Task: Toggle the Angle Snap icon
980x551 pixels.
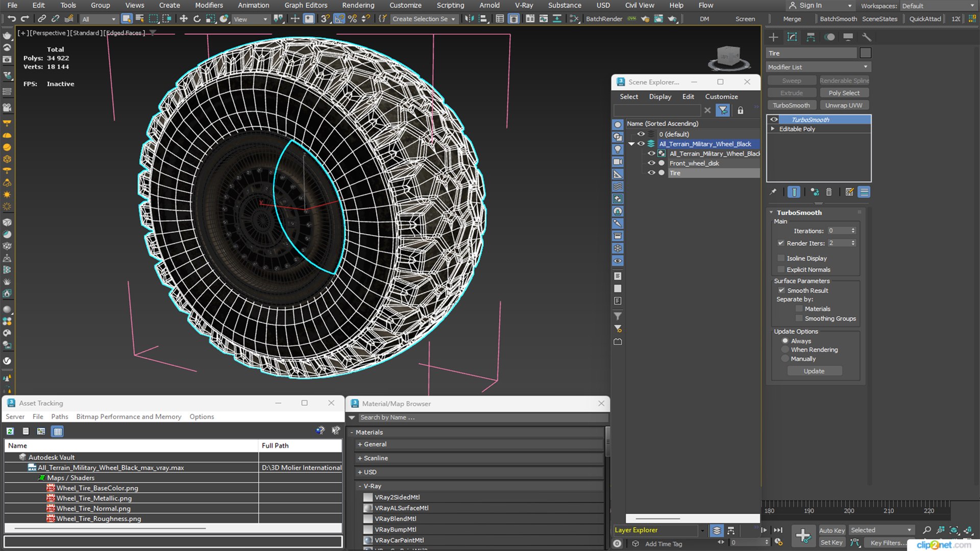Action: coord(339,19)
